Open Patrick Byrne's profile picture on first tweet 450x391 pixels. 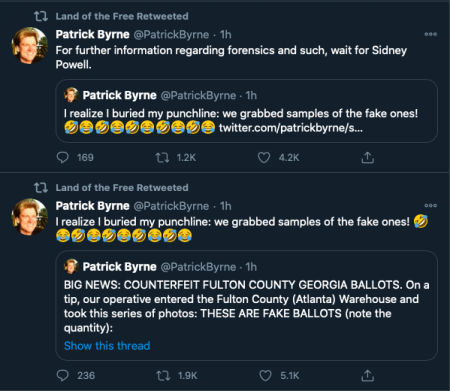tap(30, 45)
